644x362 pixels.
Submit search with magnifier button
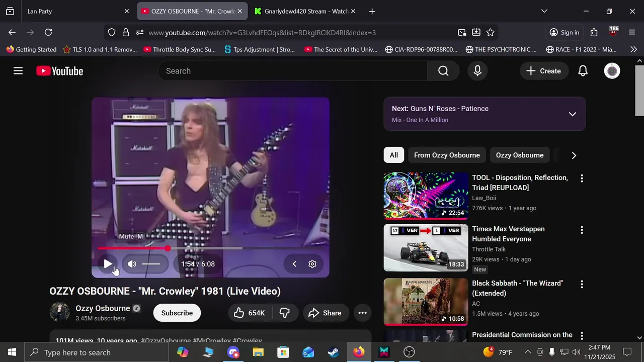point(443,71)
